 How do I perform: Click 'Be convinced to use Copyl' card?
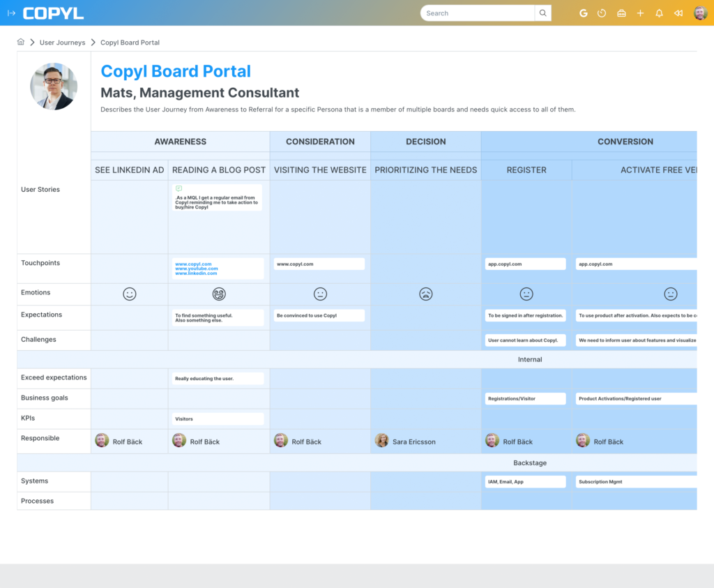coord(319,316)
